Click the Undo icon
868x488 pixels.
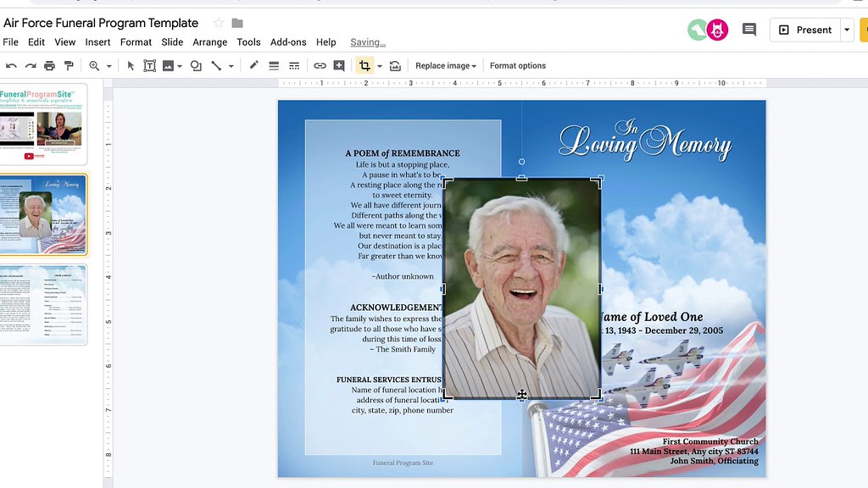click(11, 66)
